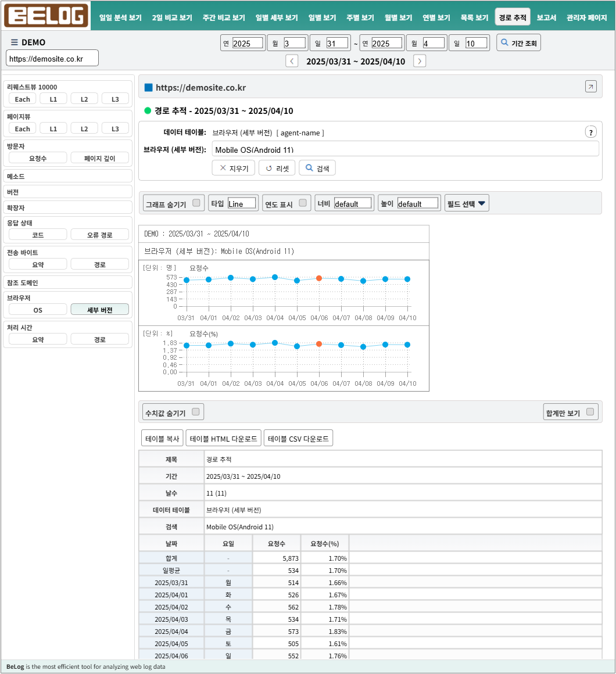Click 테이블 CSV 다운로드 button
The image size is (616, 674).
tap(298, 439)
